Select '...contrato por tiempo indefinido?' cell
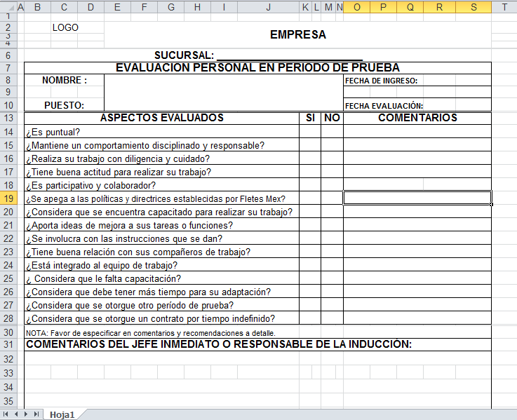 (161, 318)
